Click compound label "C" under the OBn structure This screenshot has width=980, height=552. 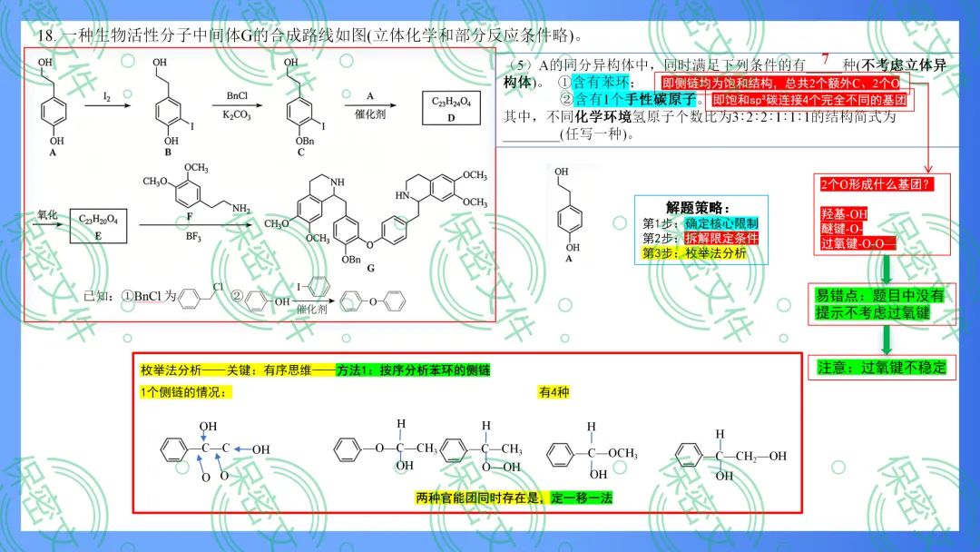pos(300,152)
